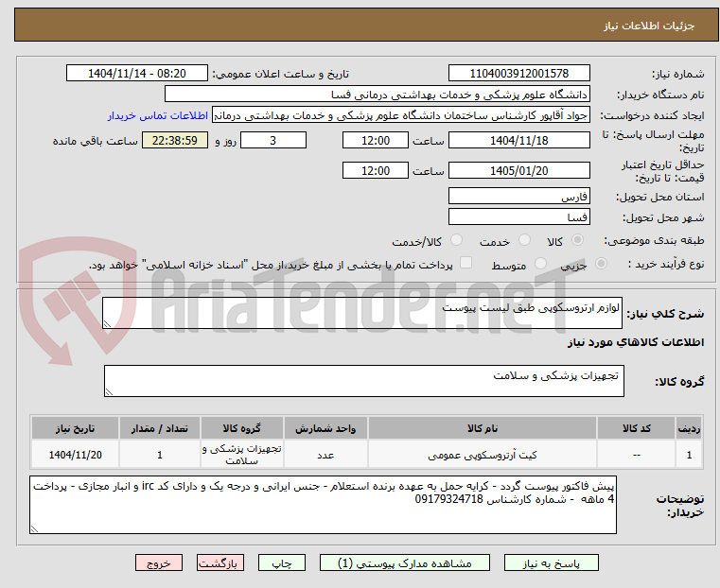Open مشاهده مدارک پیوستی (1) button

[405, 562]
